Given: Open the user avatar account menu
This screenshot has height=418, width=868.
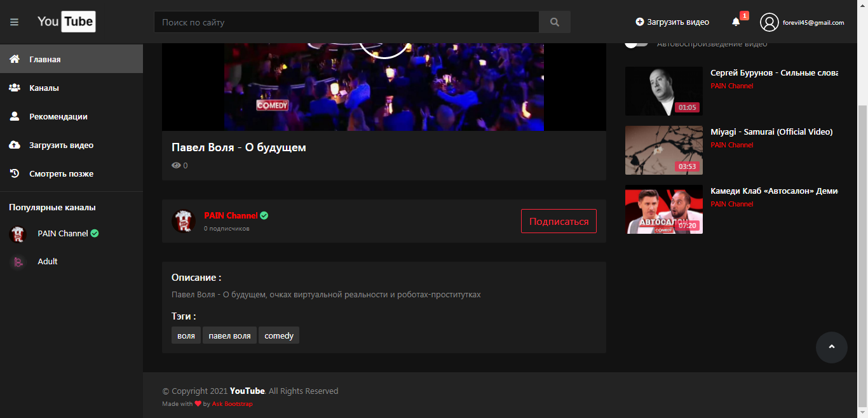Looking at the screenshot, I should (x=769, y=22).
